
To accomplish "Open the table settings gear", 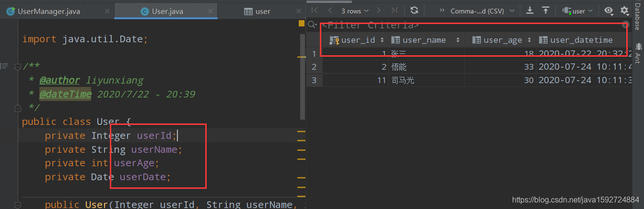I will (x=624, y=11).
